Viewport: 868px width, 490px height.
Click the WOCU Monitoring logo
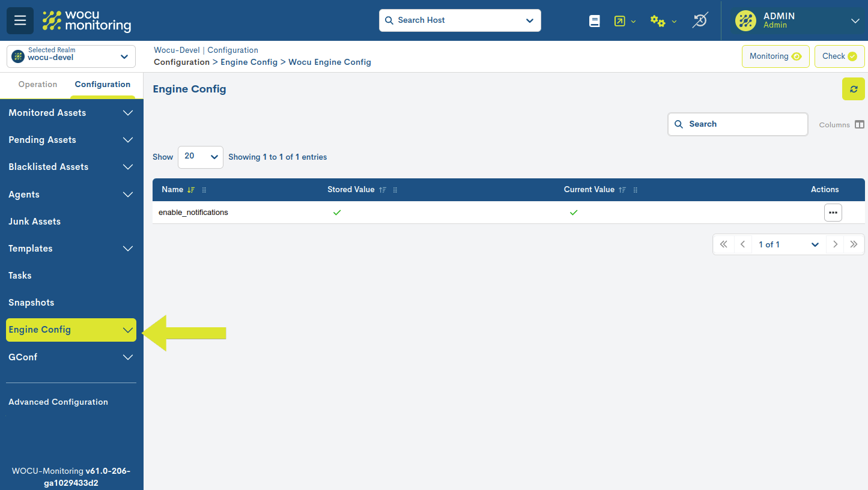(x=86, y=20)
